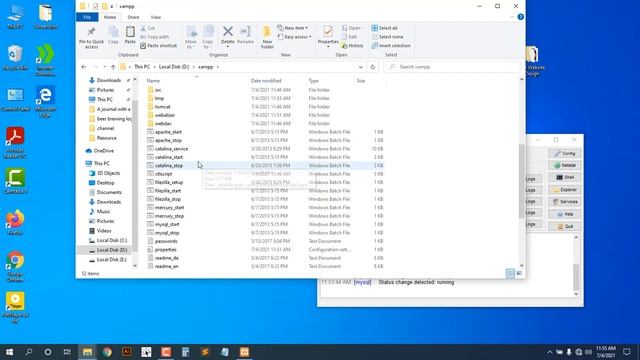Select Downloads under Quick access
The width and height of the screenshot is (640, 360).
109,80
